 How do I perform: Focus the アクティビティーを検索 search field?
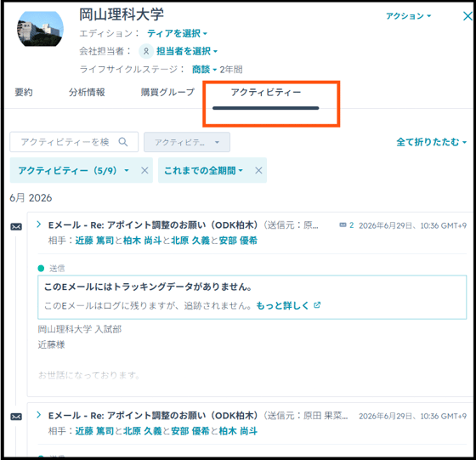tap(74, 142)
